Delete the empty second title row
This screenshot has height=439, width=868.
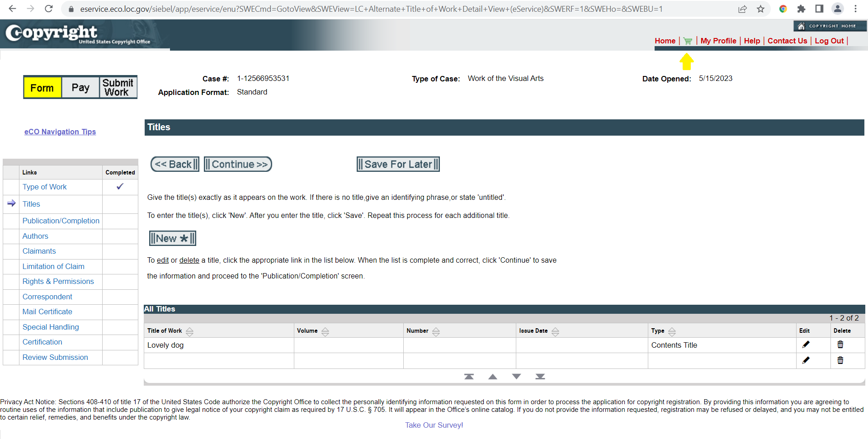tap(840, 360)
